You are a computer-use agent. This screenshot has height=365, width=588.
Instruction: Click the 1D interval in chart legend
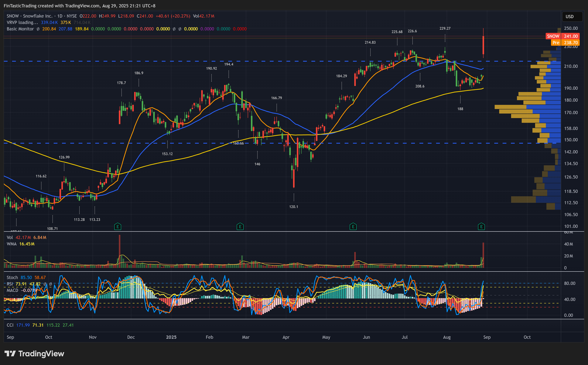click(60, 16)
